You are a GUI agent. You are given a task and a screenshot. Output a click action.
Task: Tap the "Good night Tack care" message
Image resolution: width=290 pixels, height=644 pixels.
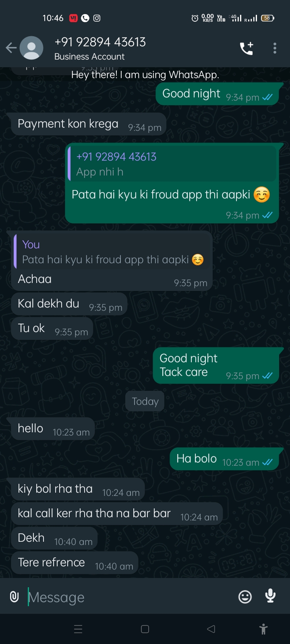click(215, 365)
